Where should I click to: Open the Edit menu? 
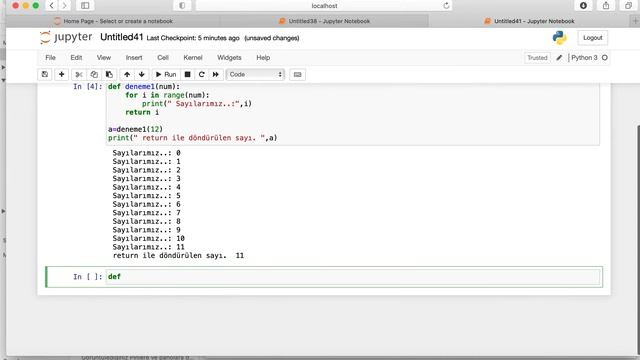pyautogui.click(x=76, y=58)
